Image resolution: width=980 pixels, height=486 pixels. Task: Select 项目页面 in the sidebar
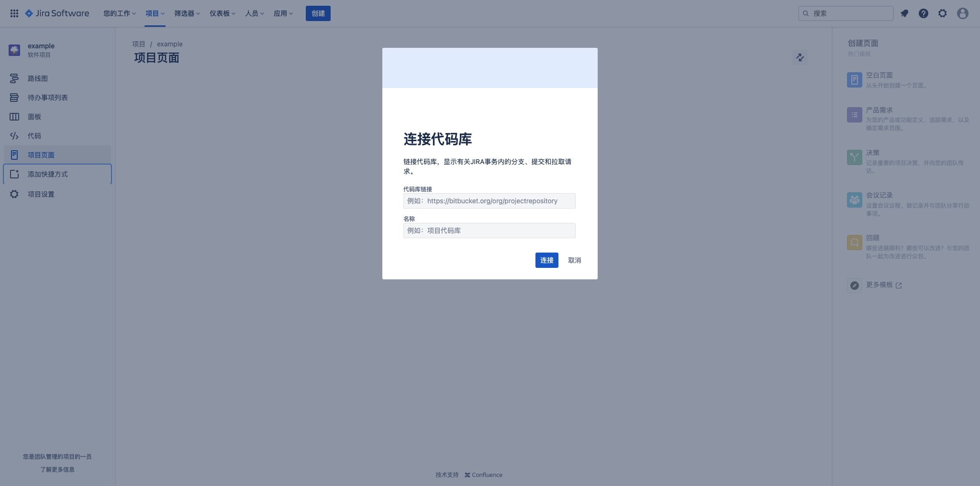click(57, 155)
